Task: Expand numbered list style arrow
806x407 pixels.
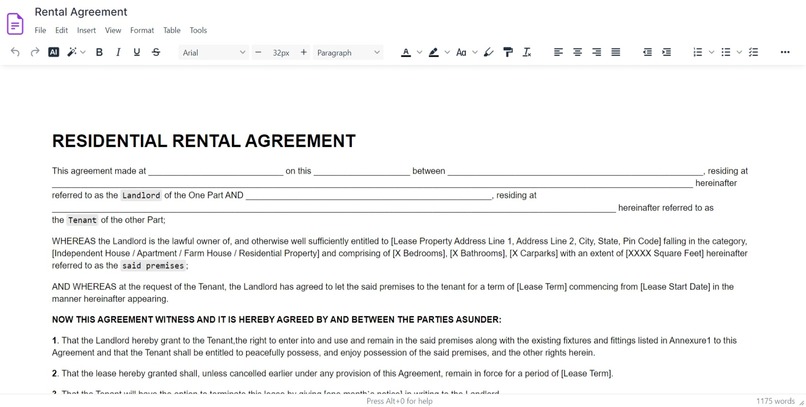Action: click(711, 52)
